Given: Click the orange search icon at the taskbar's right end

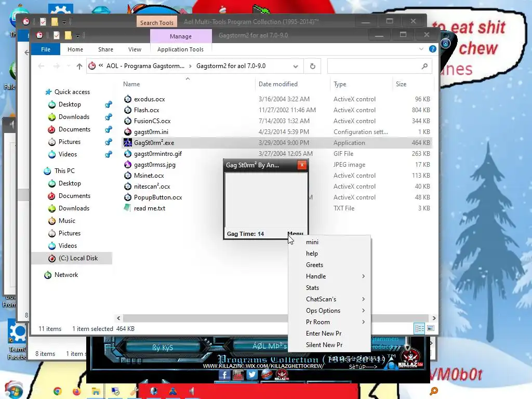Looking at the screenshot, I should coord(434,391).
